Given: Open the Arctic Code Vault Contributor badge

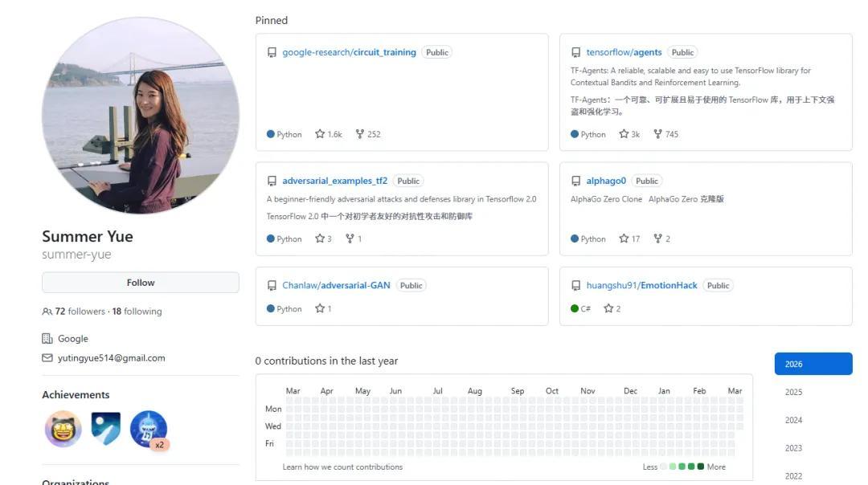Looking at the screenshot, I should [105, 429].
